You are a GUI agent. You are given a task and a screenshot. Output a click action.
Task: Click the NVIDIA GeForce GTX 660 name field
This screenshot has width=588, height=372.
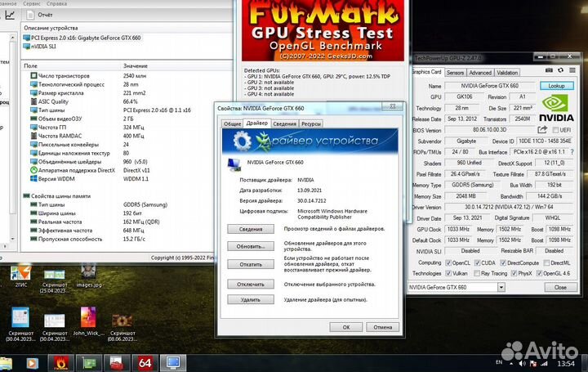[490, 86]
